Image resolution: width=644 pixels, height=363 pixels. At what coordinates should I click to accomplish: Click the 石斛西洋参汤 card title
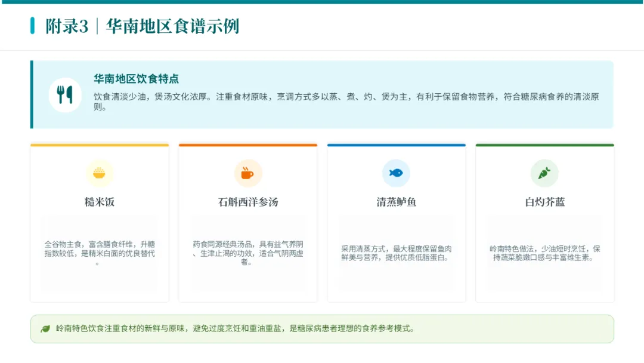[248, 202]
